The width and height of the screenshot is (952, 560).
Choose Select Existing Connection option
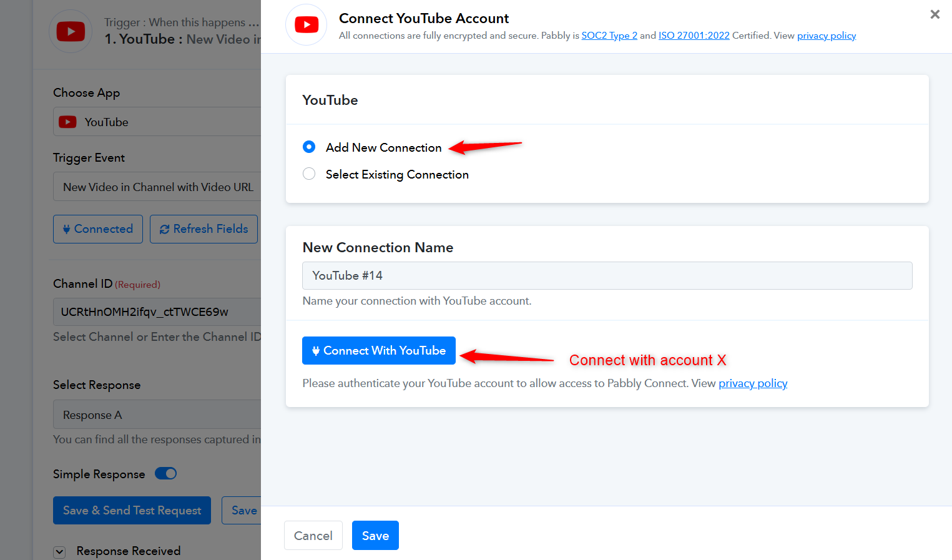pos(309,174)
